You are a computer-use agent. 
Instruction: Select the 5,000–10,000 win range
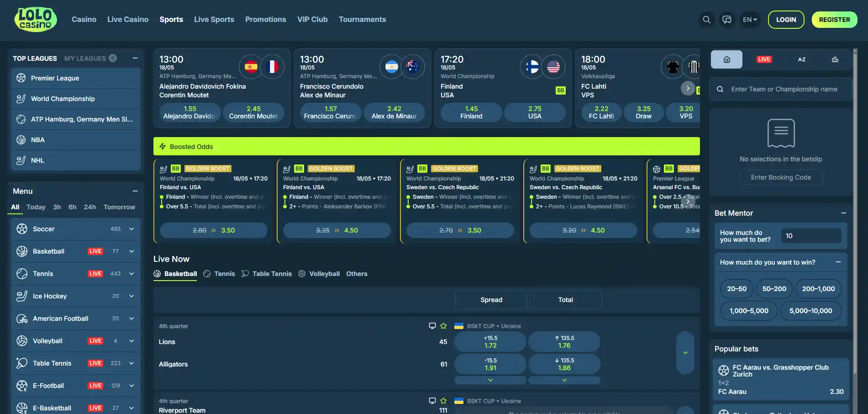tap(810, 311)
